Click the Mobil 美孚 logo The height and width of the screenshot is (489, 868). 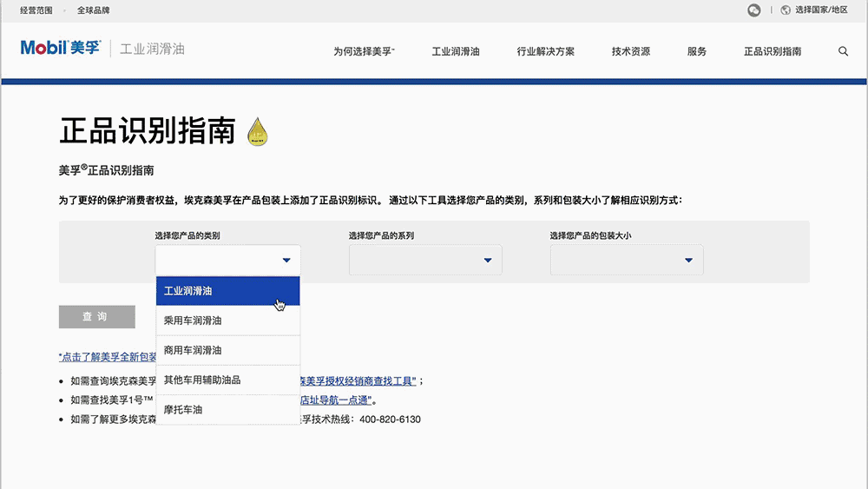tap(60, 49)
